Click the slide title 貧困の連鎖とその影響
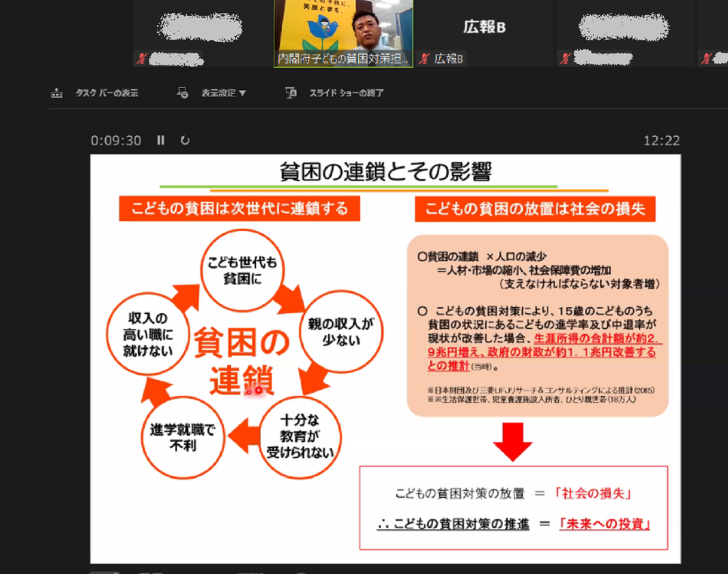The width and height of the screenshot is (728, 574). pos(385,171)
